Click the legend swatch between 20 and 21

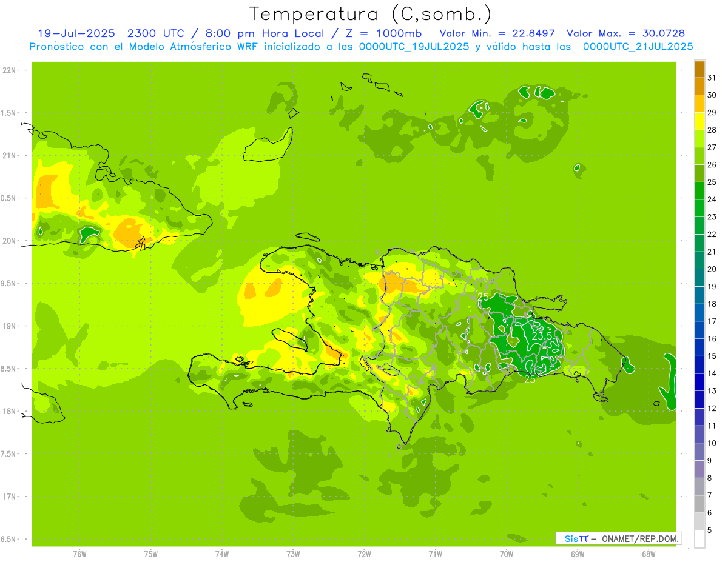tap(699, 260)
